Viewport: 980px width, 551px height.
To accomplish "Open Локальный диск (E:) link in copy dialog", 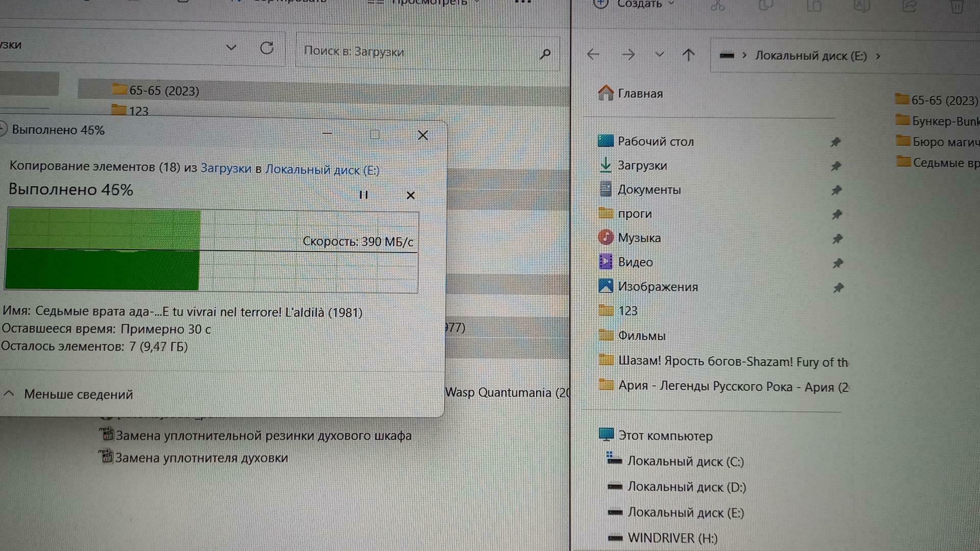I will click(x=322, y=170).
